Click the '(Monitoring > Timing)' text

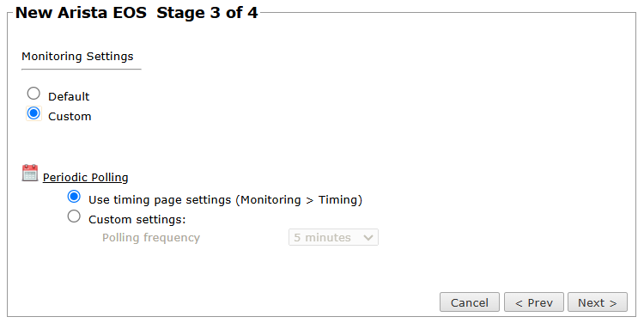299,199
